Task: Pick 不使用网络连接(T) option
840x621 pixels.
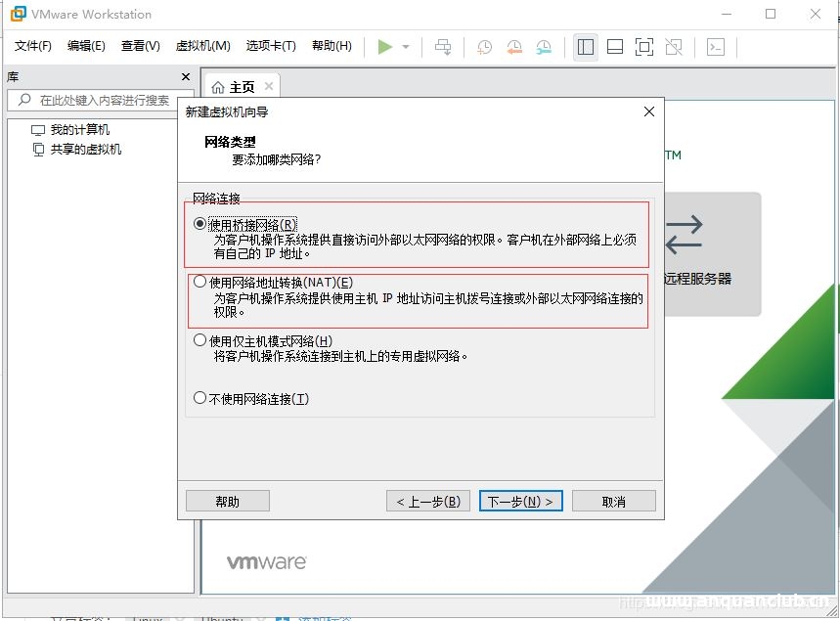Action: [x=199, y=397]
